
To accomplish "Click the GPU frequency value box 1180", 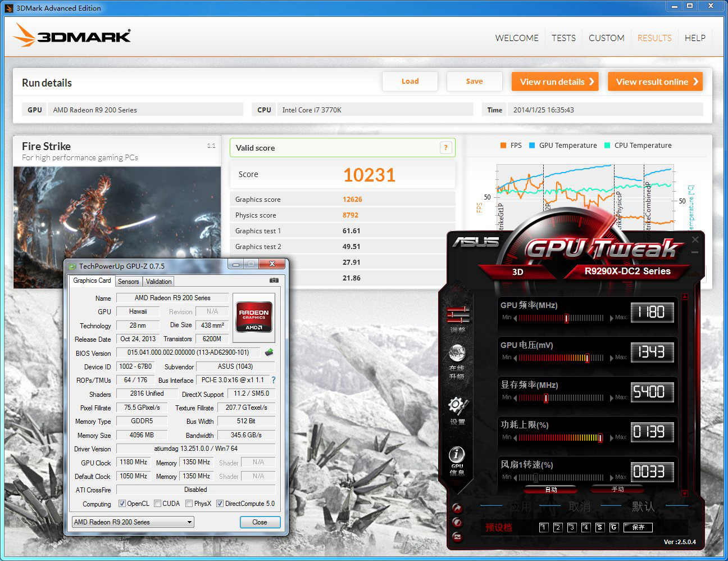I will coord(652,312).
